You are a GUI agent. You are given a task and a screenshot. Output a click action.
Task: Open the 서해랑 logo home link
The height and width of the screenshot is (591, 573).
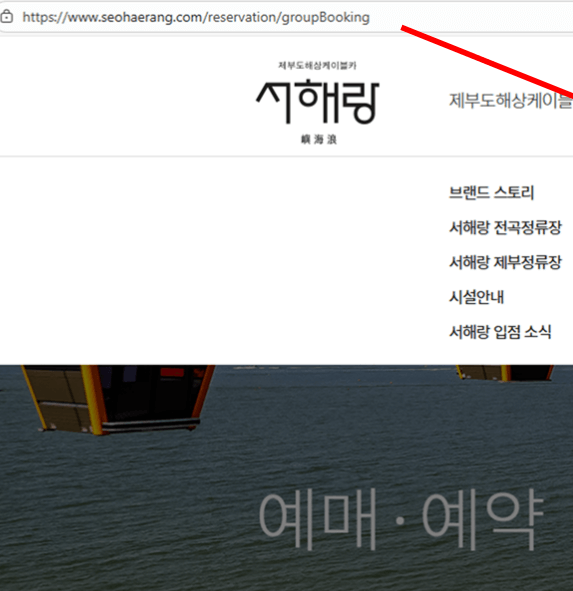click(x=318, y=102)
